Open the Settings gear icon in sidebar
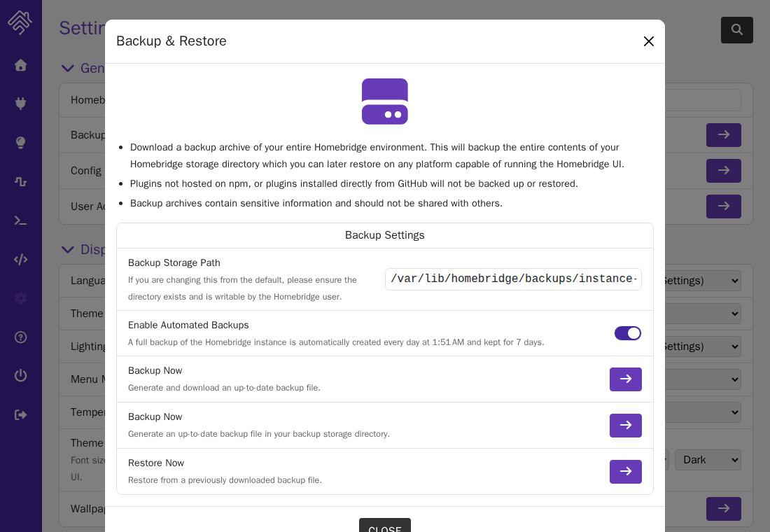This screenshot has height=532, width=770. coord(20,298)
